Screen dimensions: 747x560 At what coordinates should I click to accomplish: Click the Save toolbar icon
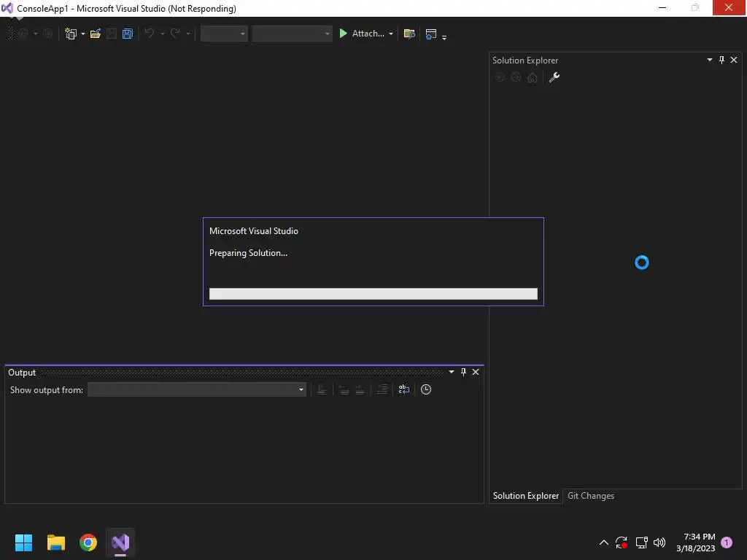112,34
